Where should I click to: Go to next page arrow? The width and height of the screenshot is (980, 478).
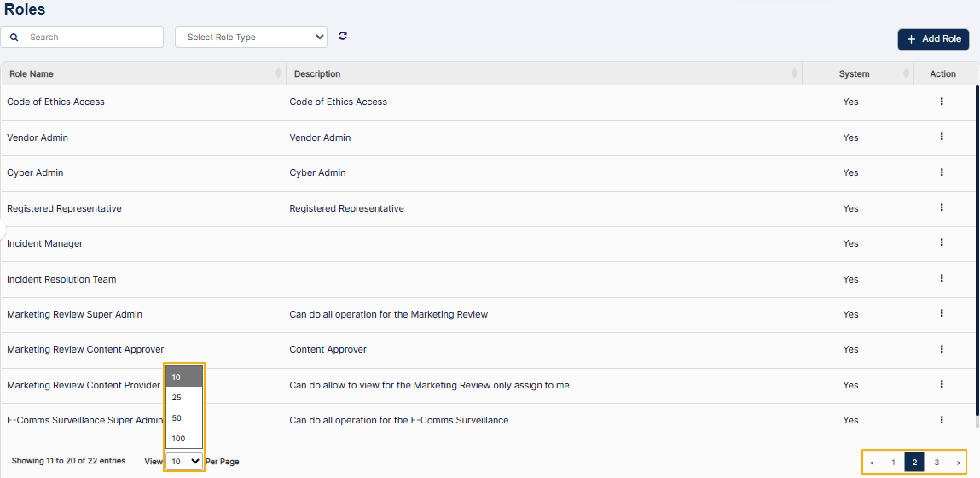coord(958,463)
